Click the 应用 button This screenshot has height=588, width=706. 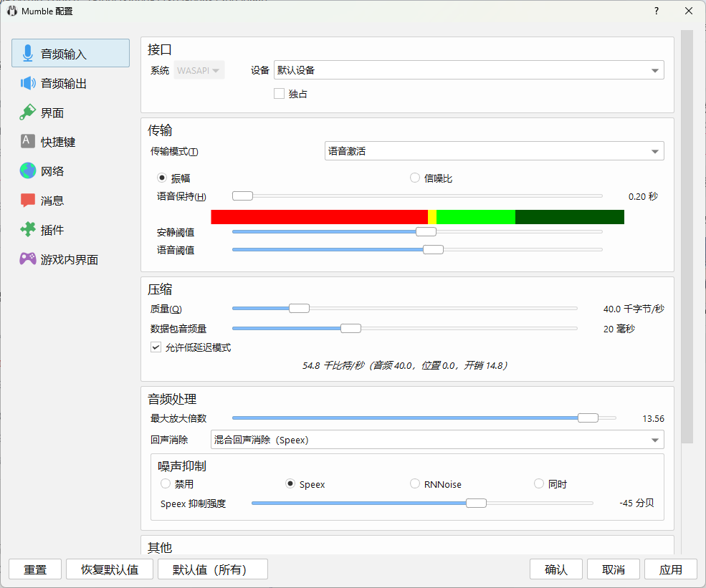(x=670, y=569)
